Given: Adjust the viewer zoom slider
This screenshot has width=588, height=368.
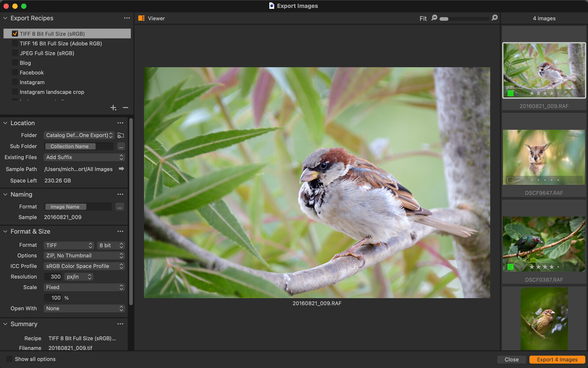Looking at the screenshot, I should pos(465,19).
